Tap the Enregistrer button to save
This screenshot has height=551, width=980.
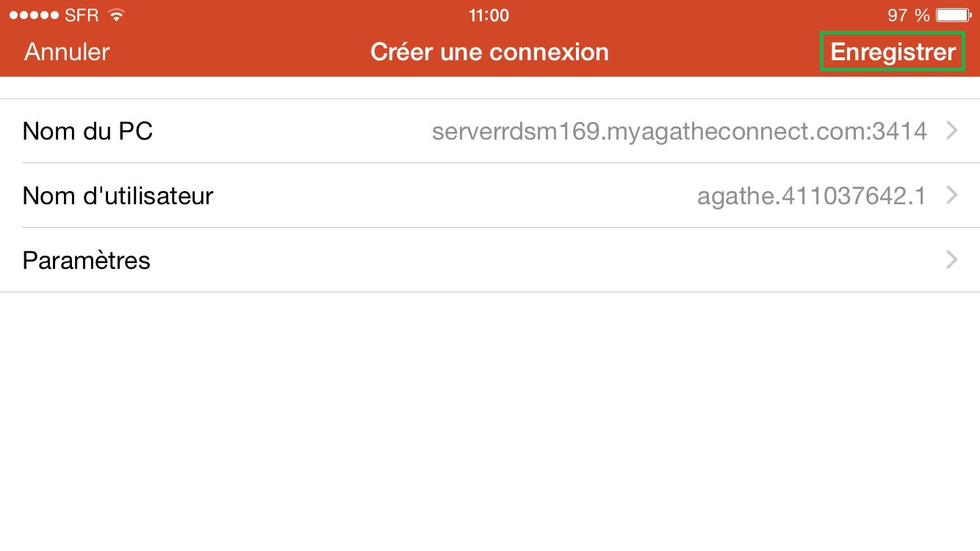[893, 52]
